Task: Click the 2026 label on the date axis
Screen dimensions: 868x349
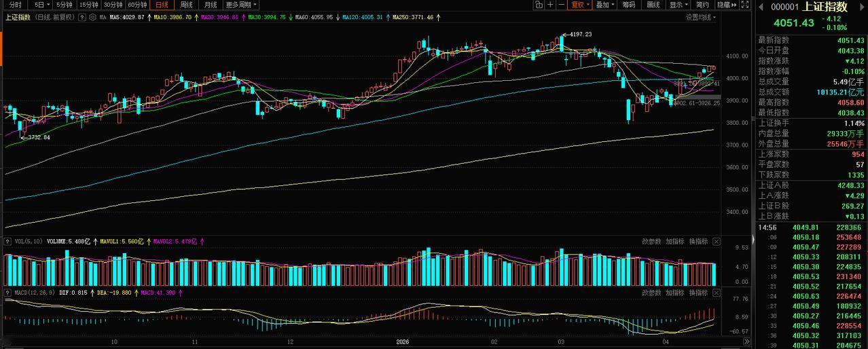Action: point(403,342)
